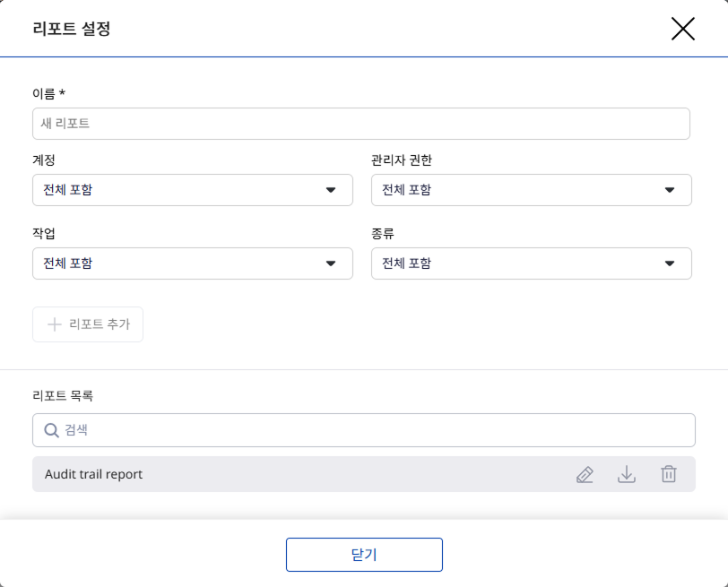The width and height of the screenshot is (728, 587).
Task: Open the 종류 dropdown
Action: [x=520, y=263]
